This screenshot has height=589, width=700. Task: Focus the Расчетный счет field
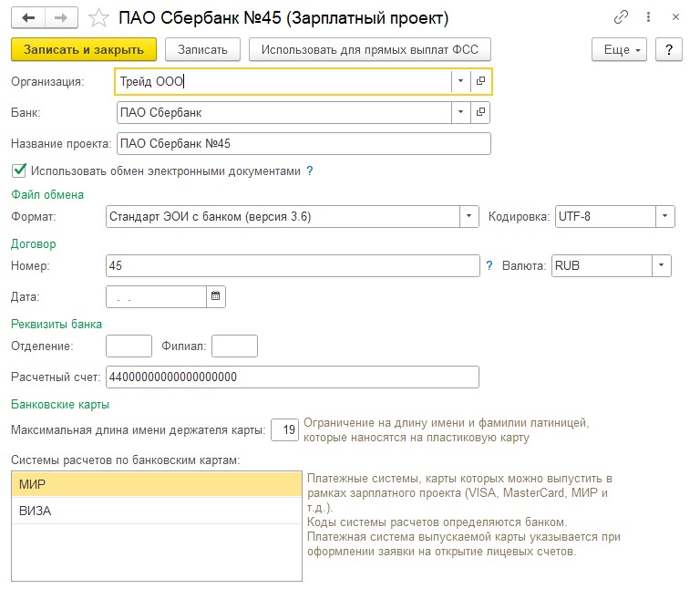point(293,377)
